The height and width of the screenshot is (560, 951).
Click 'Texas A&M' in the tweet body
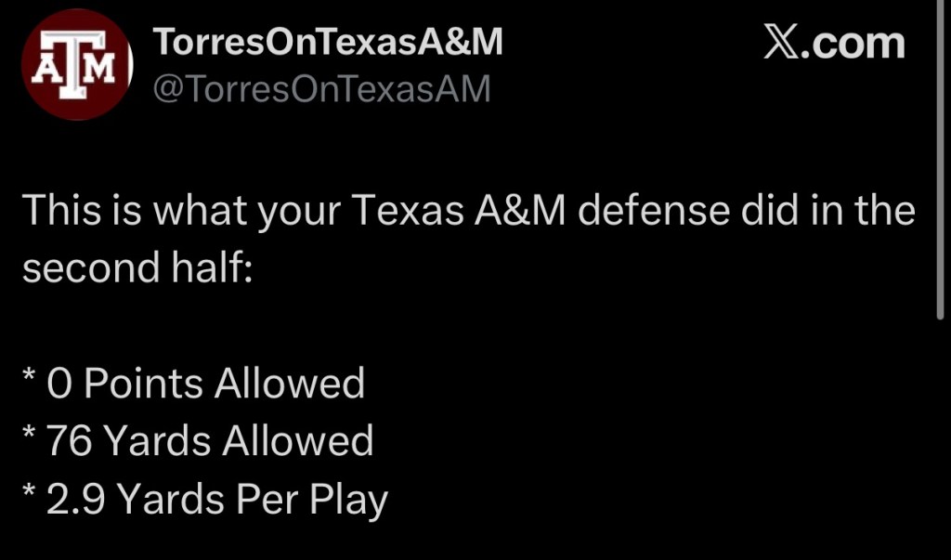point(459,211)
